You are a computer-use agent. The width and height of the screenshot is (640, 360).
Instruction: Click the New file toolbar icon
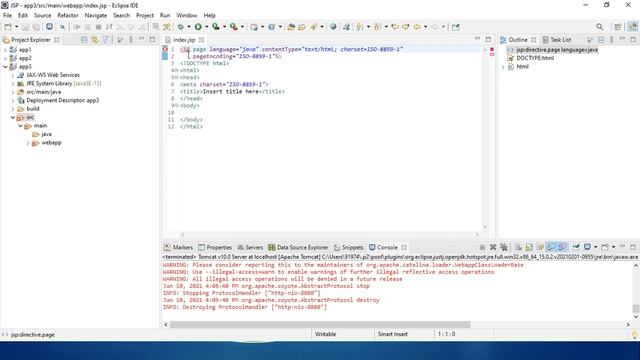coord(8,27)
